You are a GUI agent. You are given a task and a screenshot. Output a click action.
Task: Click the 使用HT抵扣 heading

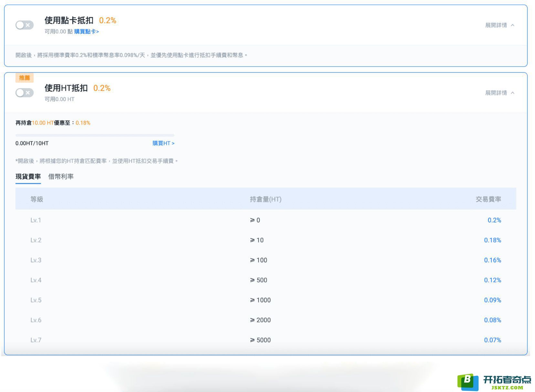click(66, 88)
